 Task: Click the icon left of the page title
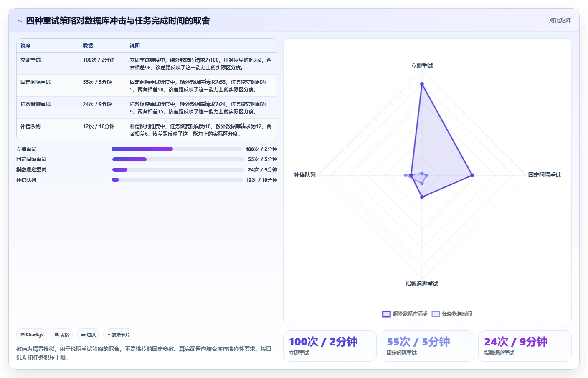point(20,21)
